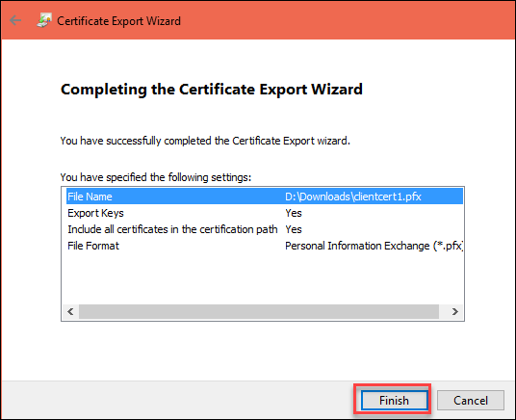Click the scroll left arrow in settings list
The image size is (516, 420).
tap(70, 311)
